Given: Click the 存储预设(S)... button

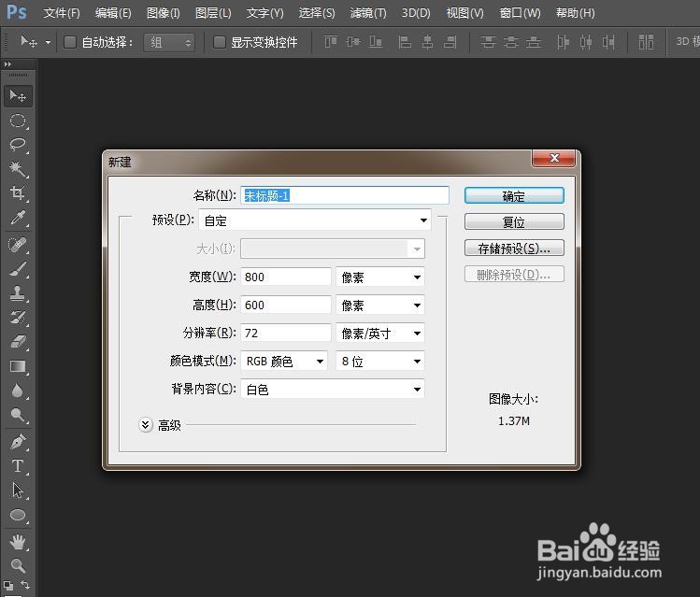Looking at the screenshot, I should coord(514,249).
